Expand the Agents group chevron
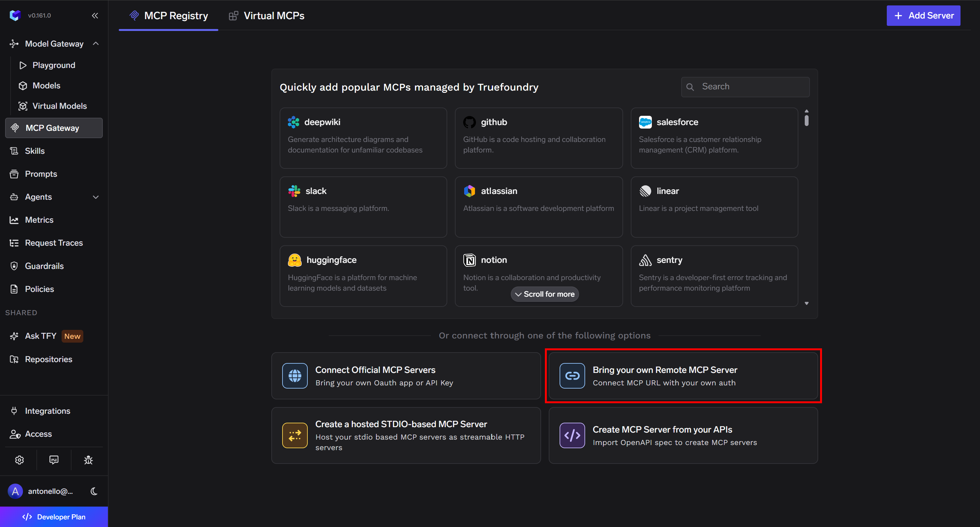The image size is (980, 527). [96, 197]
